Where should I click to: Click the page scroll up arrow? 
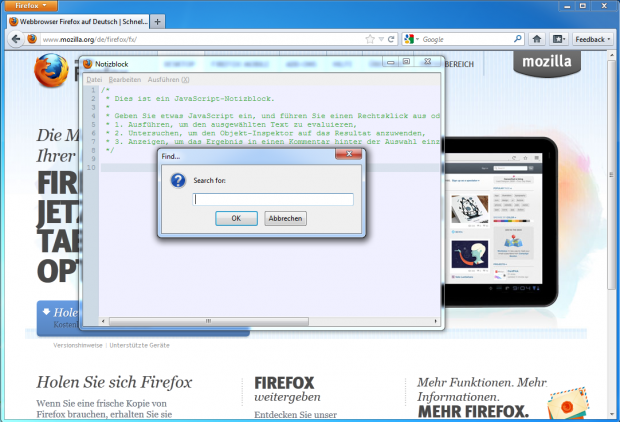click(x=611, y=56)
